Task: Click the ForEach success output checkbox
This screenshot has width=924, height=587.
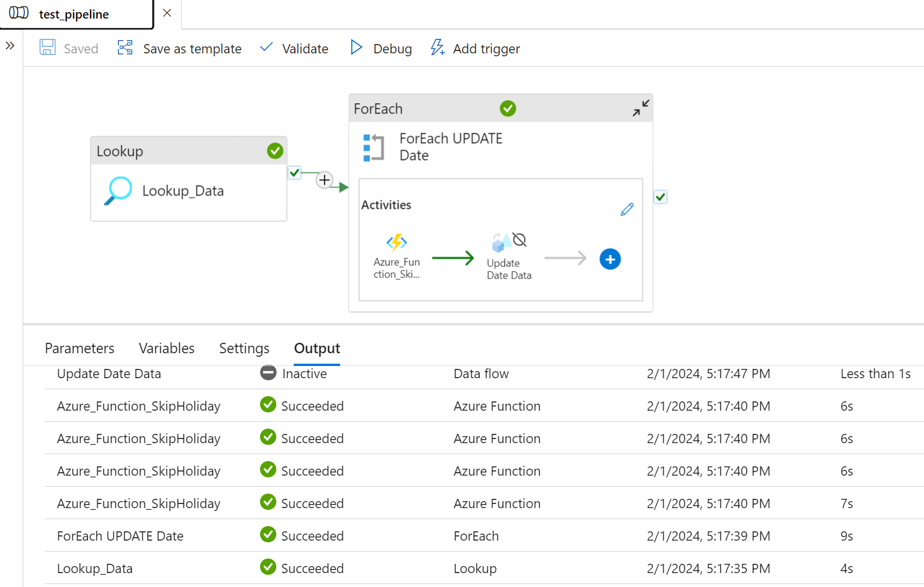Action: (x=660, y=197)
